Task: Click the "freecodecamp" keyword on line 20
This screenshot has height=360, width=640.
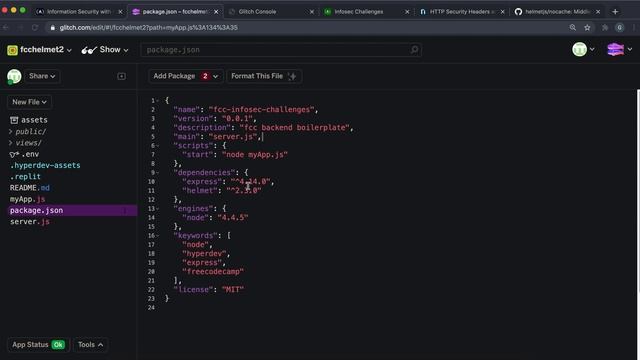Action: (213, 271)
